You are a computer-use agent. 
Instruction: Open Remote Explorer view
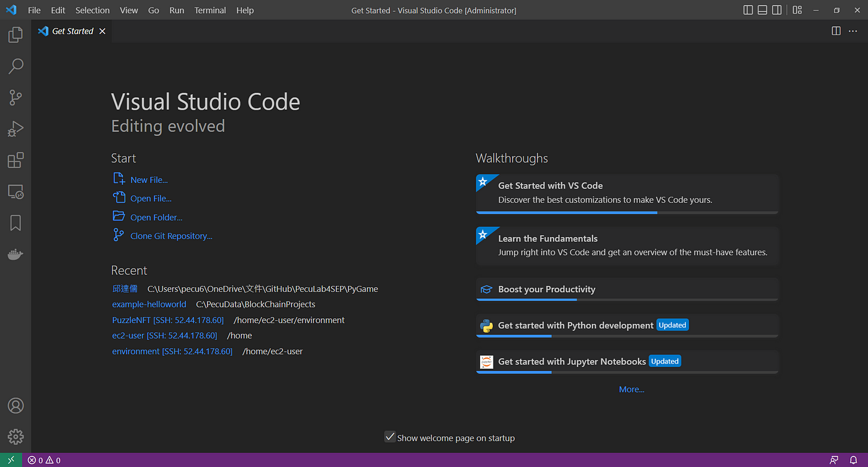(15, 192)
